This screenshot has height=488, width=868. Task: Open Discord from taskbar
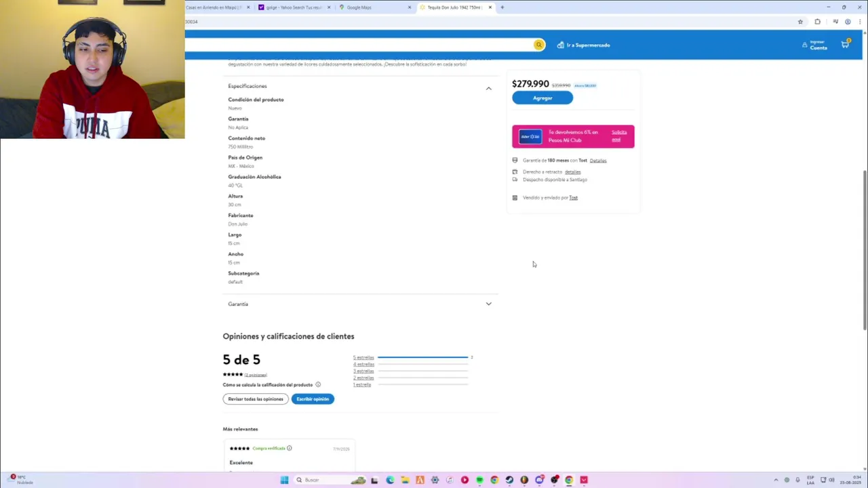point(539,480)
